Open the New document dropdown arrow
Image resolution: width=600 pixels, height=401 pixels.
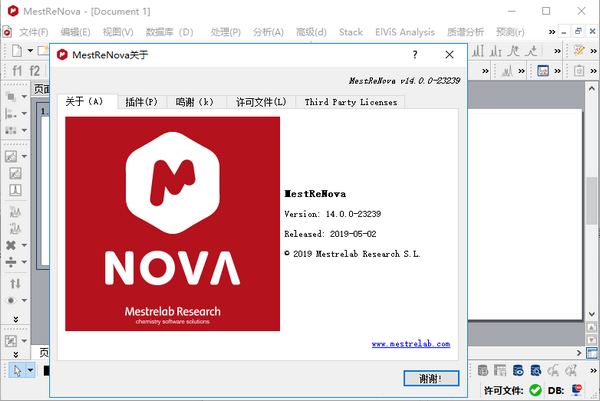tap(30, 51)
